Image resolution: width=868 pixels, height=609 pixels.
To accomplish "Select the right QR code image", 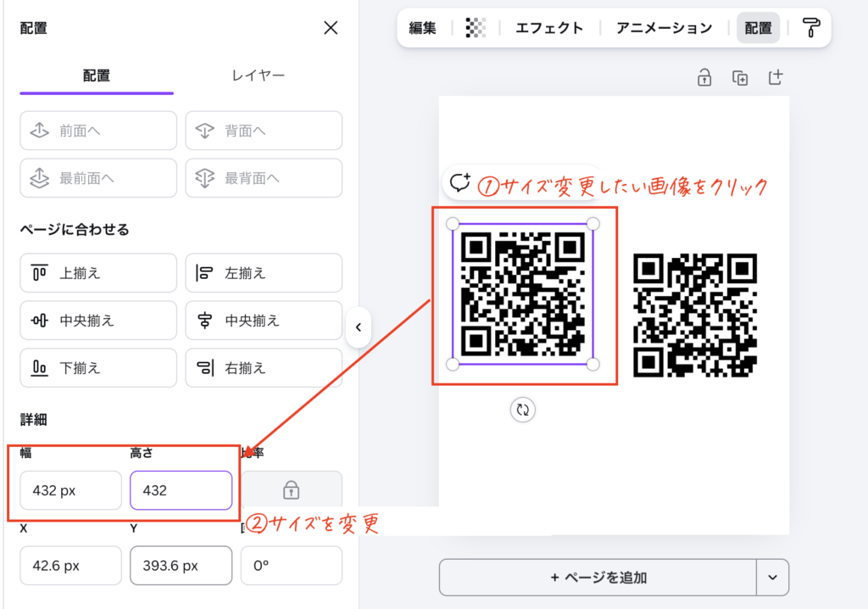I will [695, 315].
